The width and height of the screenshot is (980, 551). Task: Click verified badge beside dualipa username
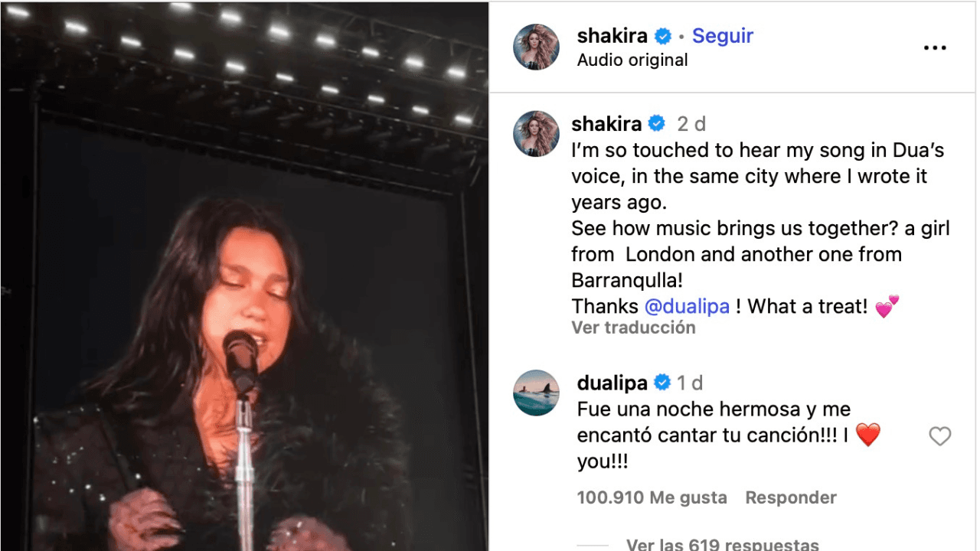pos(661,383)
